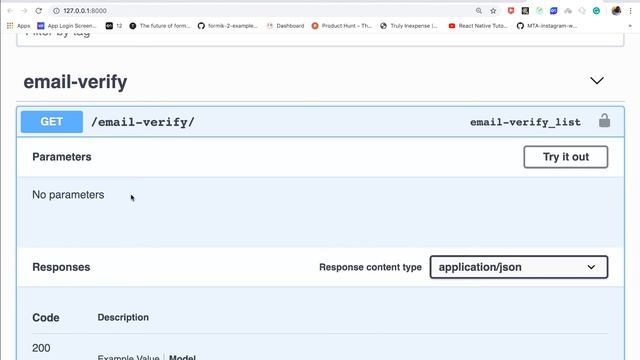Click the authorization lock icon

pyautogui.click(x=604, y=121)
